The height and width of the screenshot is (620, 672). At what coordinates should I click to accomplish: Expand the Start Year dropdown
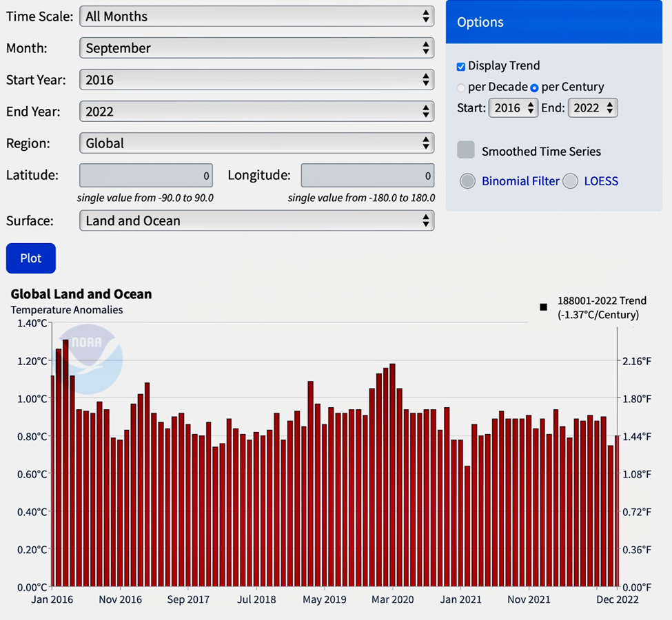[256, 80]
